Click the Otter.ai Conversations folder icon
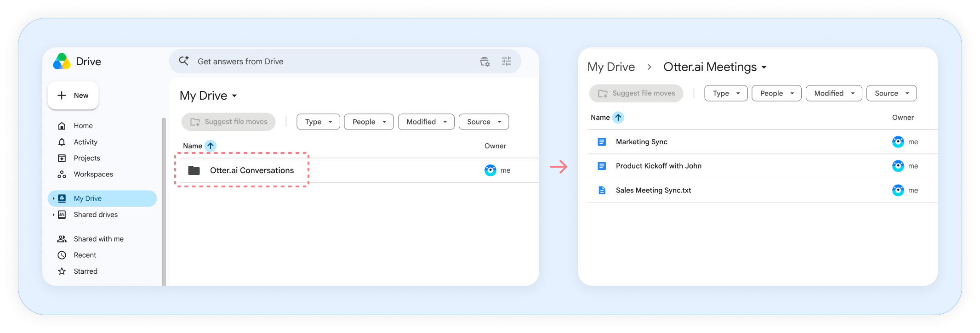Viewport: 980px width, 333px height. (x=194, y=170)
